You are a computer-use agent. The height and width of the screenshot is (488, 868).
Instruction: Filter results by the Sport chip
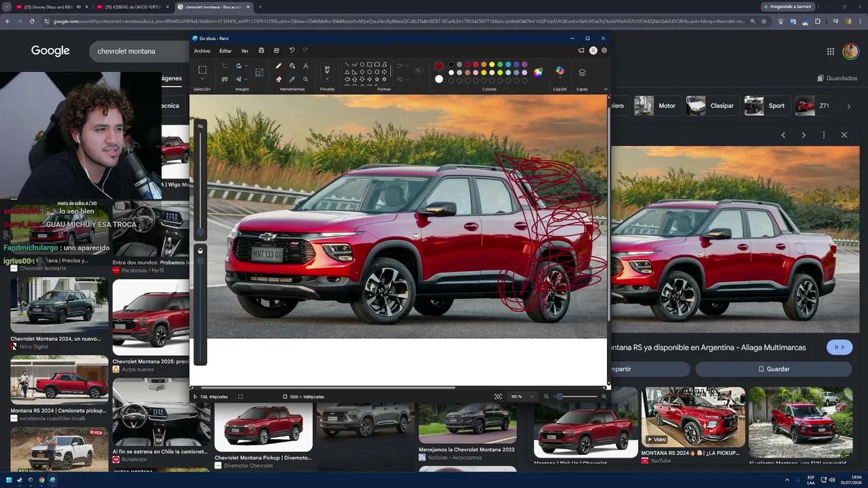[x=766, y=106]
